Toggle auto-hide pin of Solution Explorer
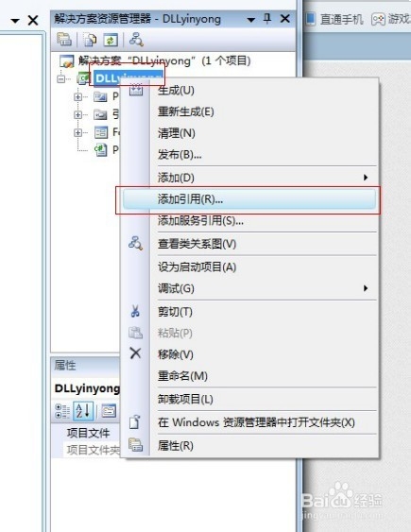411x532 pixels. pyautogui.click(x=267, y=19)
